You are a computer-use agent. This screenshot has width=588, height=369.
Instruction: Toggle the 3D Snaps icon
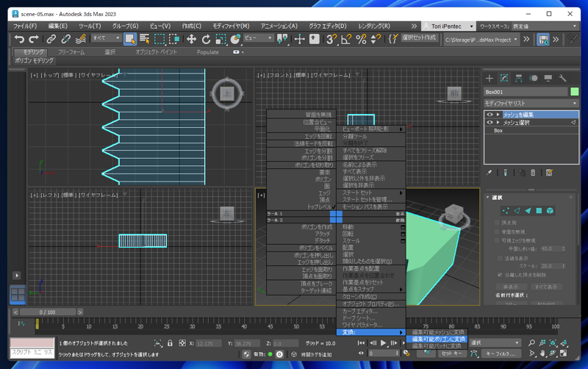pyautogui.click(x=331, y=39)
